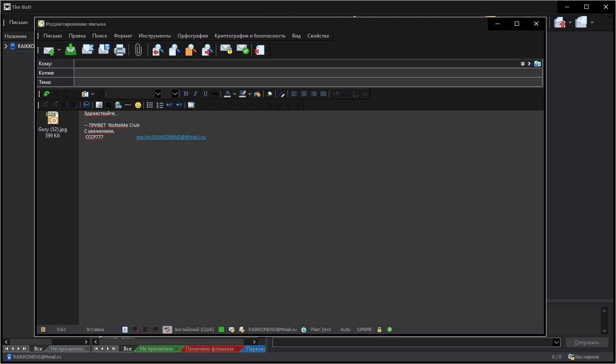616x364 pixels.
Task: Expand the RAIKKO account tree node
Action: coord(6,46)
